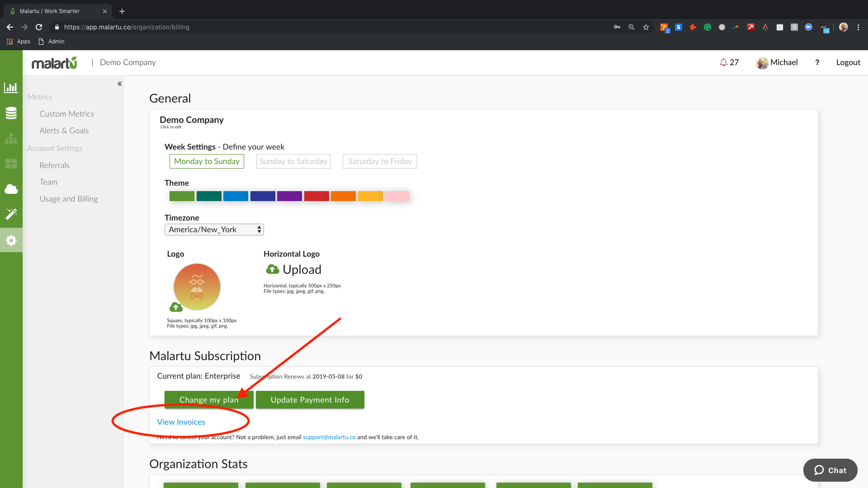Open the Chat widget

(830, 470)
